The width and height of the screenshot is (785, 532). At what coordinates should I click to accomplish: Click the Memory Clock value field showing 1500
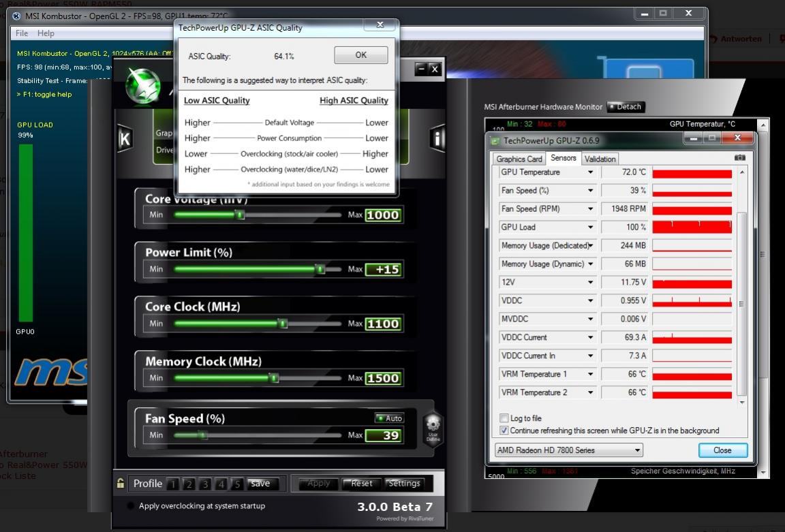[383, 378]
